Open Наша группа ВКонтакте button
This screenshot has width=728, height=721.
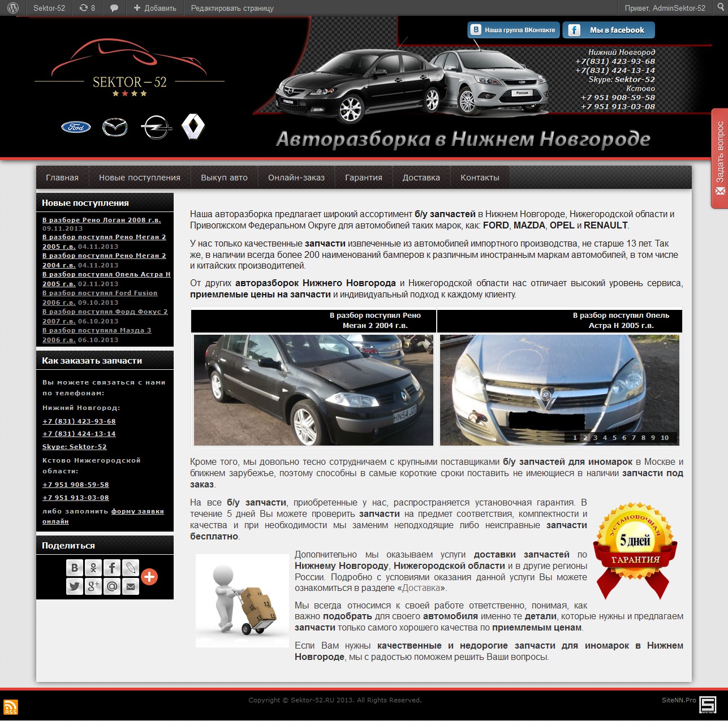[x=514, y=30]
